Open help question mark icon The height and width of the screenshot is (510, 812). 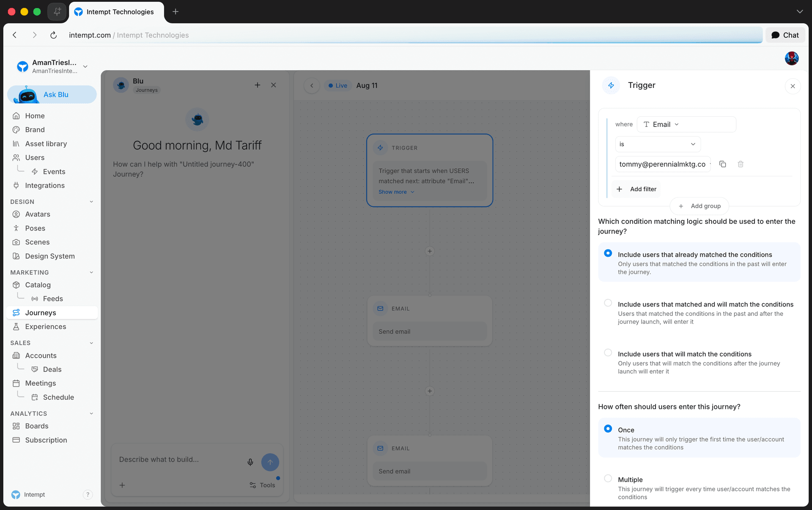(88, 495)
